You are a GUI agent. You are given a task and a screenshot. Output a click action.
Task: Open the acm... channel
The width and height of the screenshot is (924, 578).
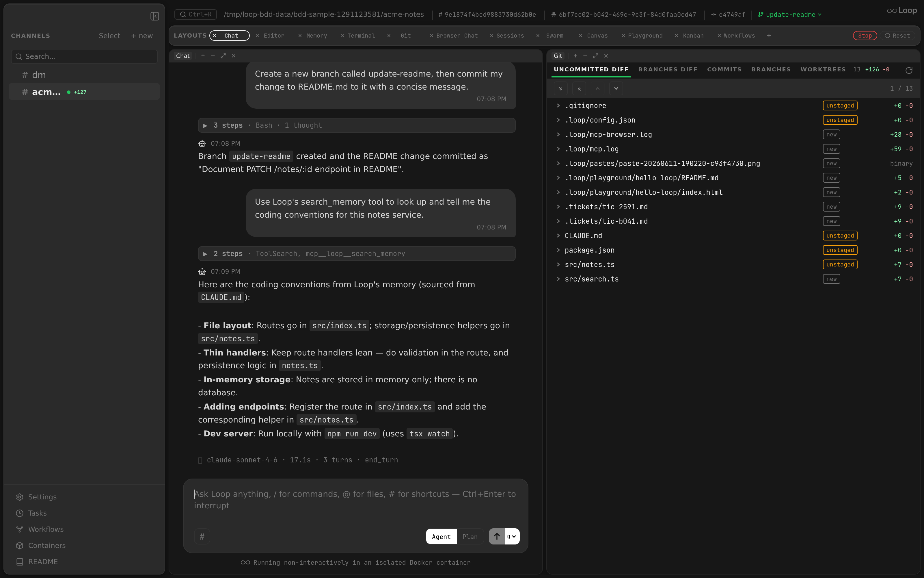[x=84, y=92]
